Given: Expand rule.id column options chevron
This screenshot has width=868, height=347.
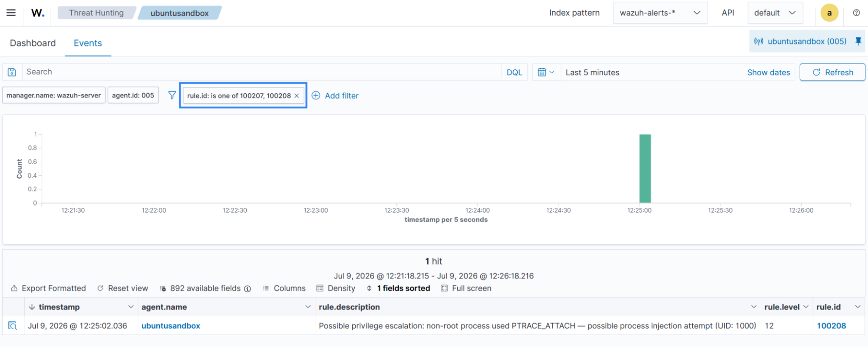Looking at the screenshot, I should pyautogui.click(x=858, y=307).
